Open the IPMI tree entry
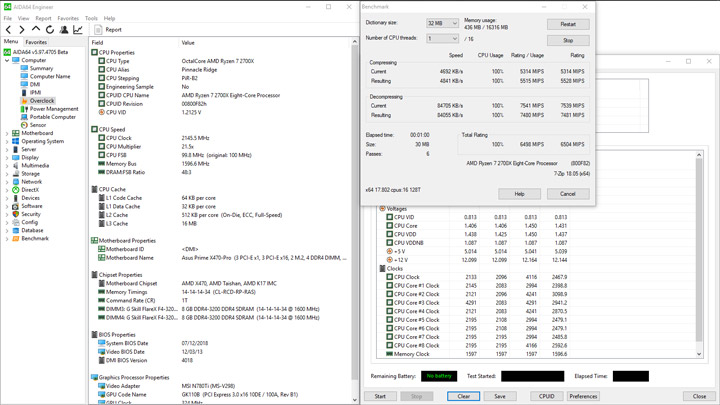This screenshot has width=720, height=405. [x=35, y=93]
